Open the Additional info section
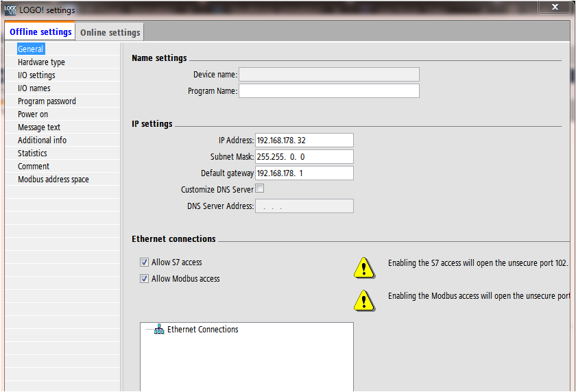 point(42,140)
